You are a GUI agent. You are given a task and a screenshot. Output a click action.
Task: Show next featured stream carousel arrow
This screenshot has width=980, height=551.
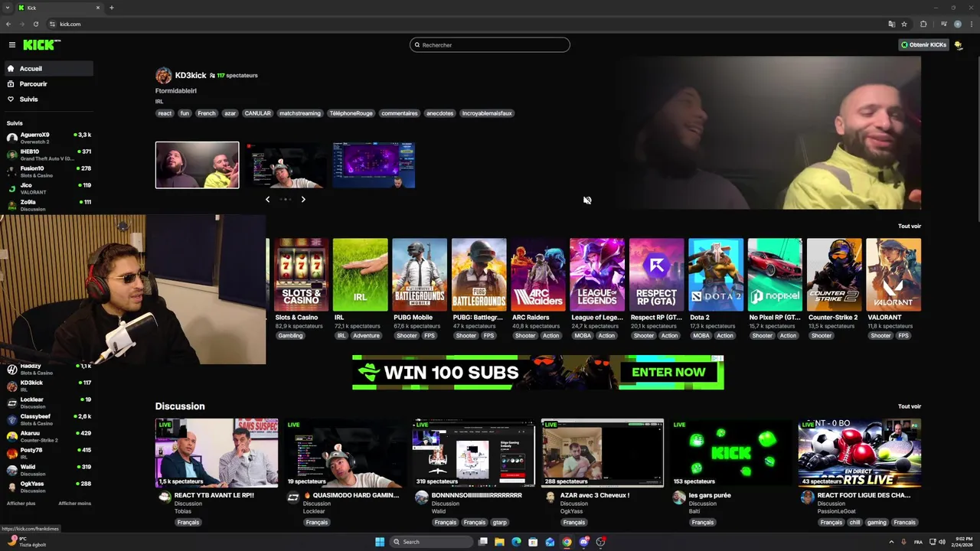click(x=303, y=199)
